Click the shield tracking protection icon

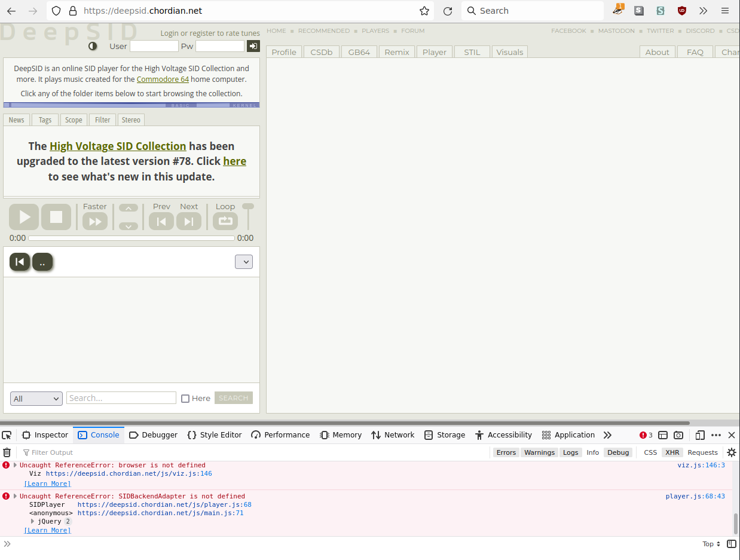pos(56,11)
